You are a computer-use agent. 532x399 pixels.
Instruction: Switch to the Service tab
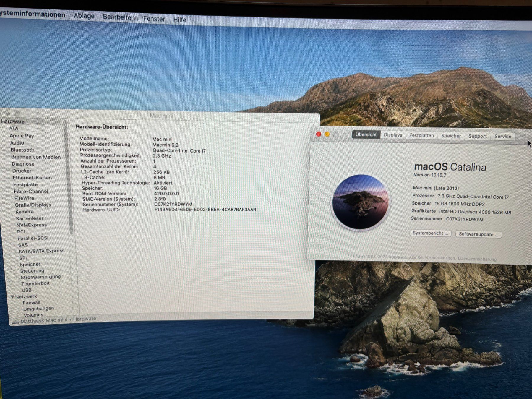coord(503,136)
